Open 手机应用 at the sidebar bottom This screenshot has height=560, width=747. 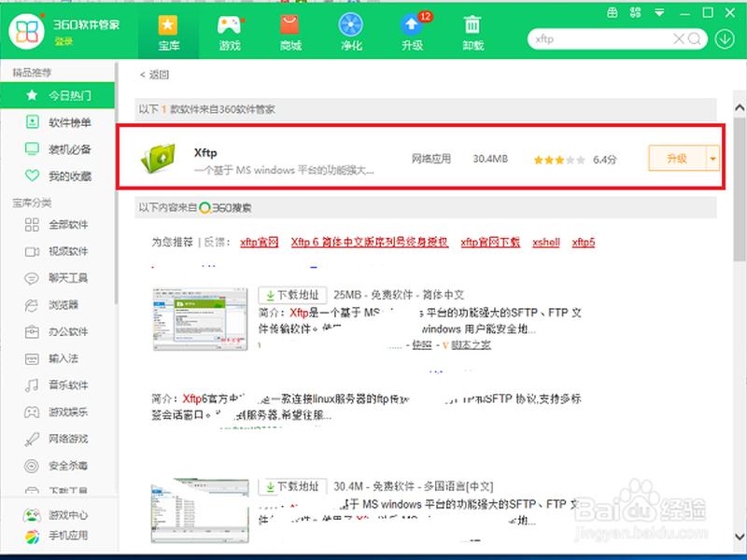click(x=57, y=536)
